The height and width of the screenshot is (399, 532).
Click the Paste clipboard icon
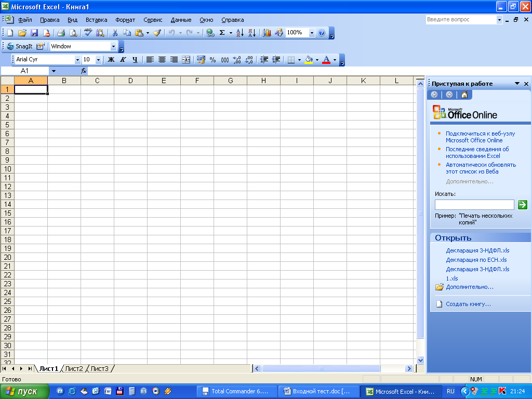click(x=139, y=33)
